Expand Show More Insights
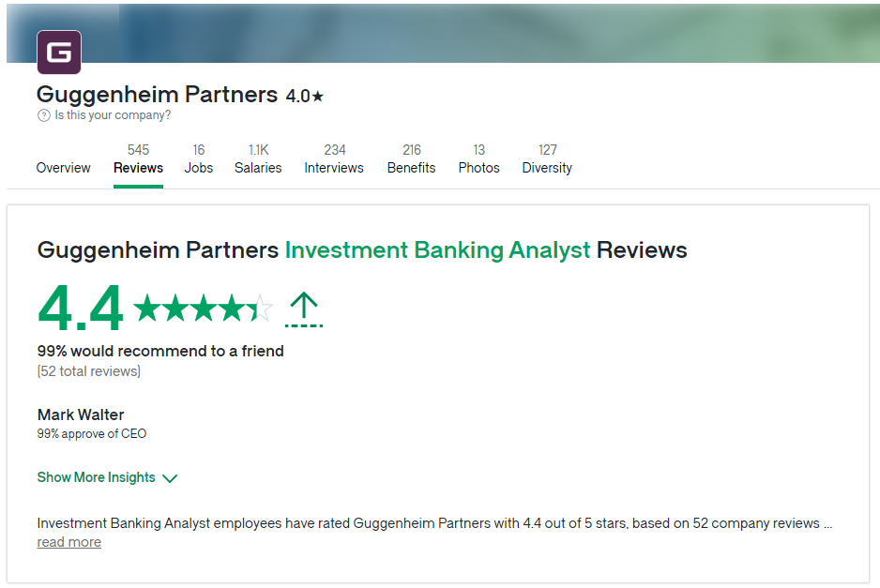The height and width of the screenshot is (588, 880). [97, 477]
